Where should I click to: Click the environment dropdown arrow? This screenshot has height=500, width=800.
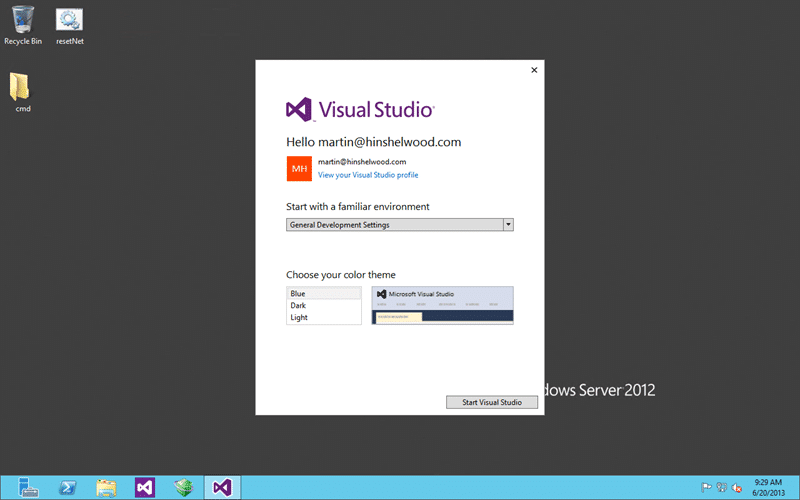point(508,224)
